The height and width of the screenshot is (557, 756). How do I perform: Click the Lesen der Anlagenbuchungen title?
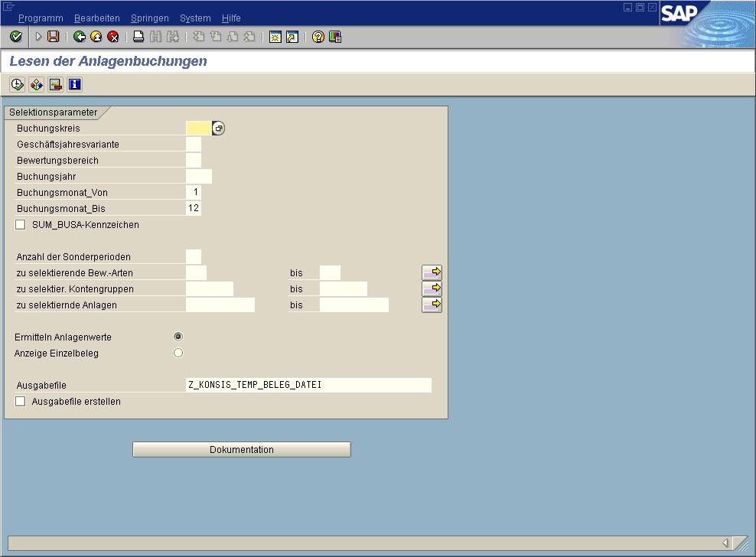click(109, 60)
